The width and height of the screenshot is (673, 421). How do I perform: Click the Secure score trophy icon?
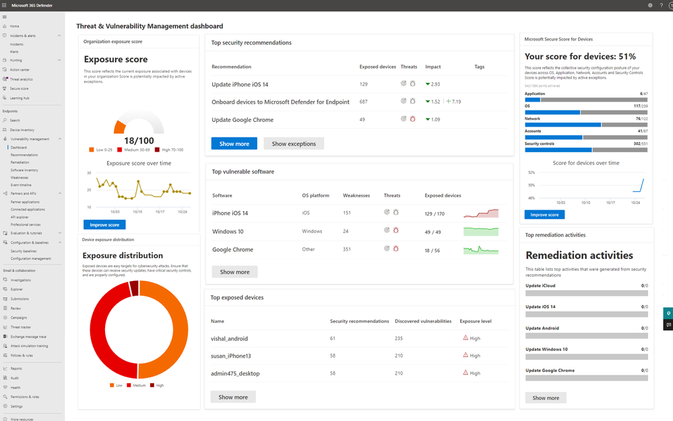tap(5, 88)
